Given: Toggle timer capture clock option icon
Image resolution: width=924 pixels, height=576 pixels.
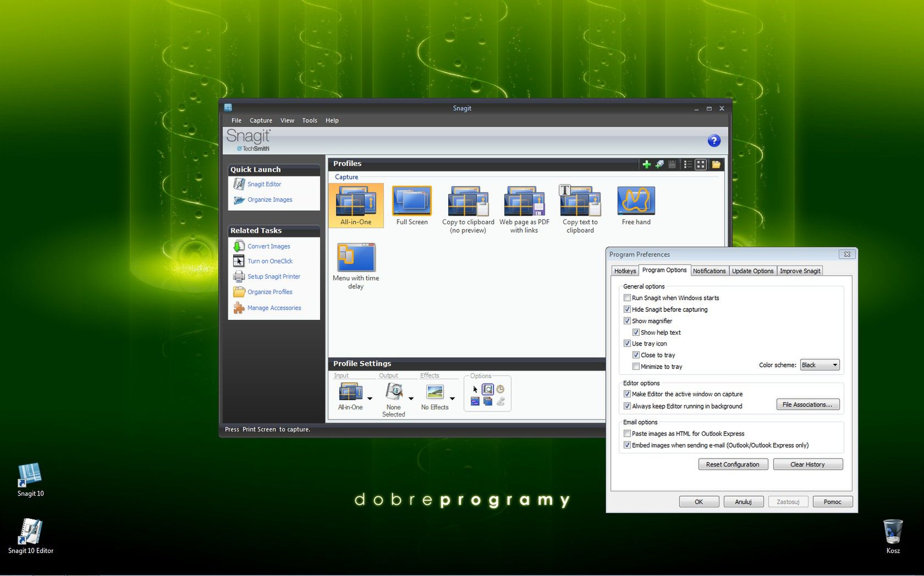Looking at the screenshot, I should [x=501, y=389].
